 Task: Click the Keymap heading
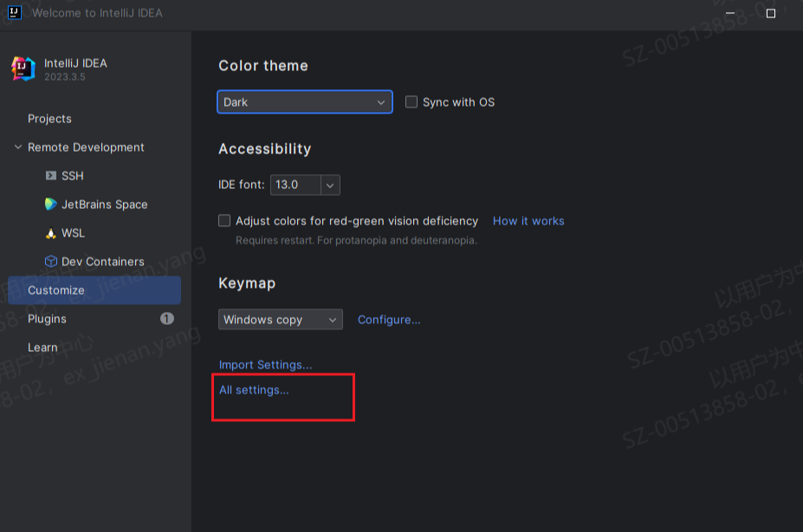[247, 283]
